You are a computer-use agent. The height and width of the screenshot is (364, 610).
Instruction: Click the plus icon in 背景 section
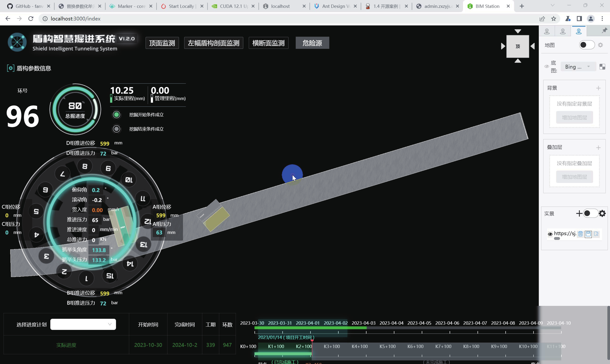(x=598, y=88)
